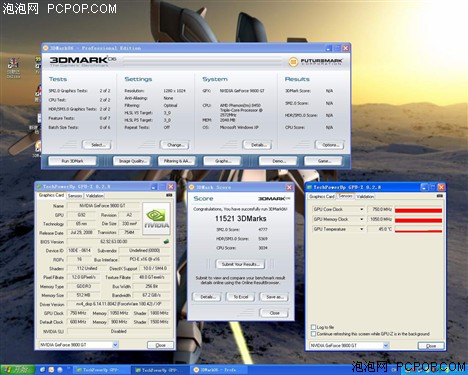
Task: Click the 11521 3DMarks score text
Action: tap(240, 219)
